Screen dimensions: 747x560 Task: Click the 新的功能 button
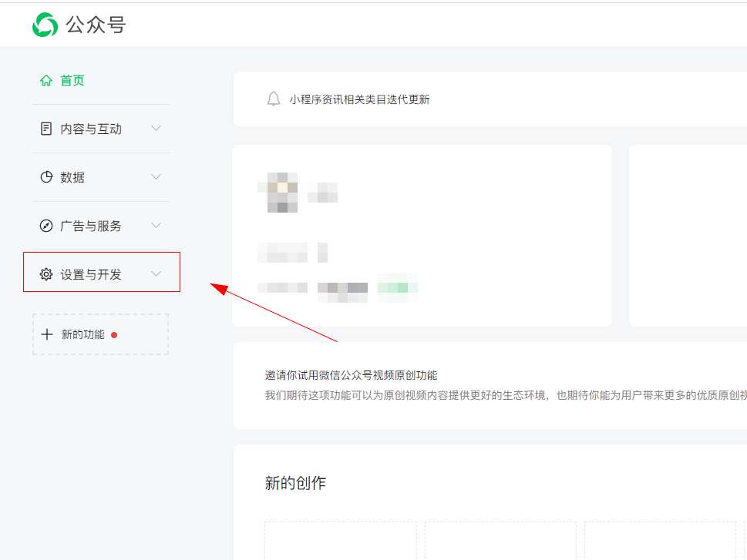pos(100,334)
